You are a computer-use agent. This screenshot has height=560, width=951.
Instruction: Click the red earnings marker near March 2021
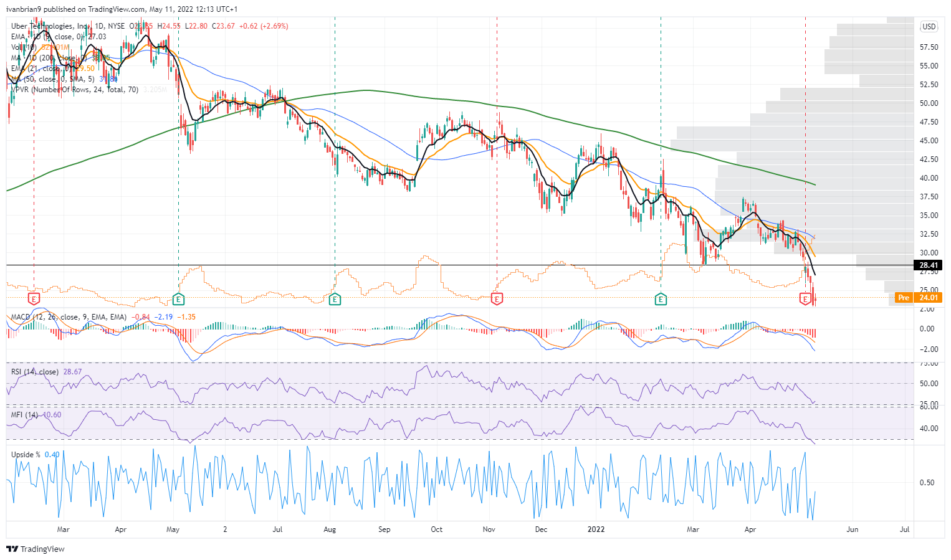point(34,300)
